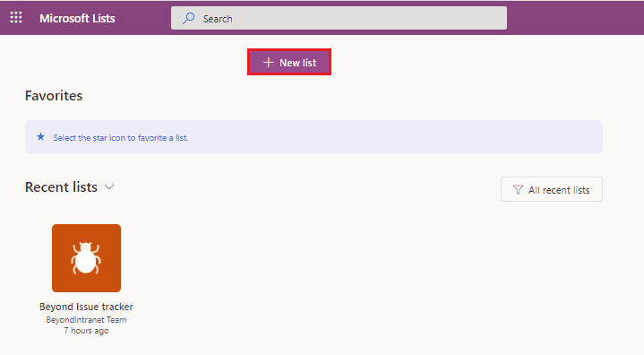Go to Microsoft Lists home title

click(77, 19)
